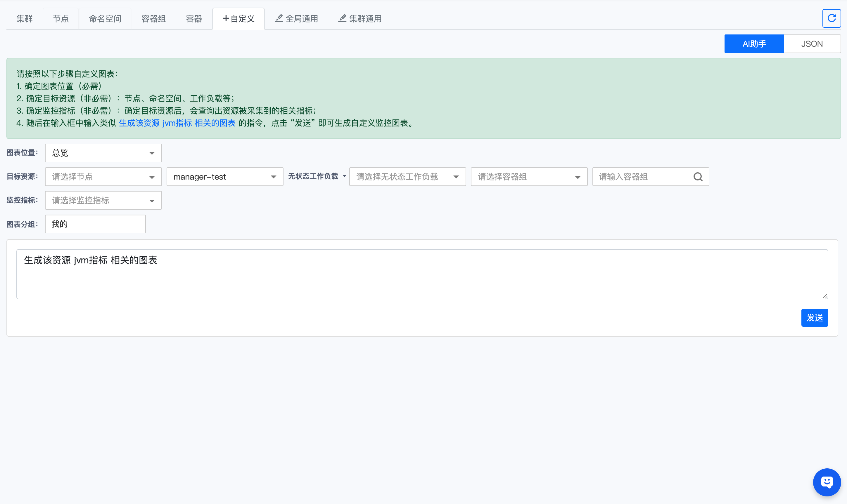Screen dimensions: 847x504
Task: Expand the 请选择监控指标 dropdown
Action: pyautogui.click(x=103, y=200)
